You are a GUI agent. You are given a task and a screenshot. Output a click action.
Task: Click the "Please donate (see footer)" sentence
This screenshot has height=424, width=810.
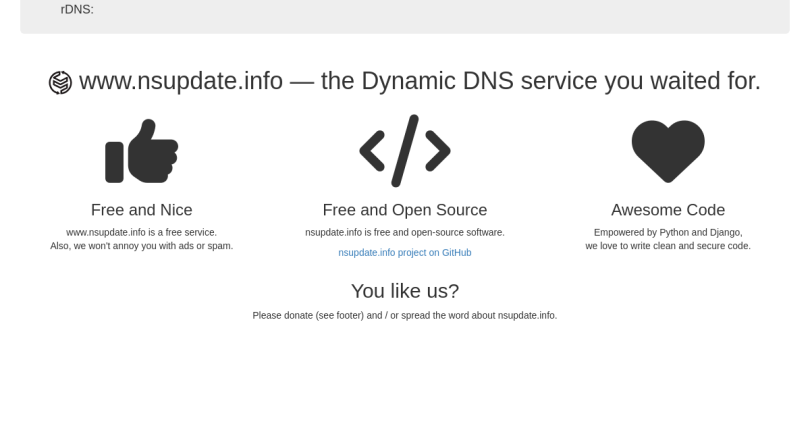tap(405, 316)
